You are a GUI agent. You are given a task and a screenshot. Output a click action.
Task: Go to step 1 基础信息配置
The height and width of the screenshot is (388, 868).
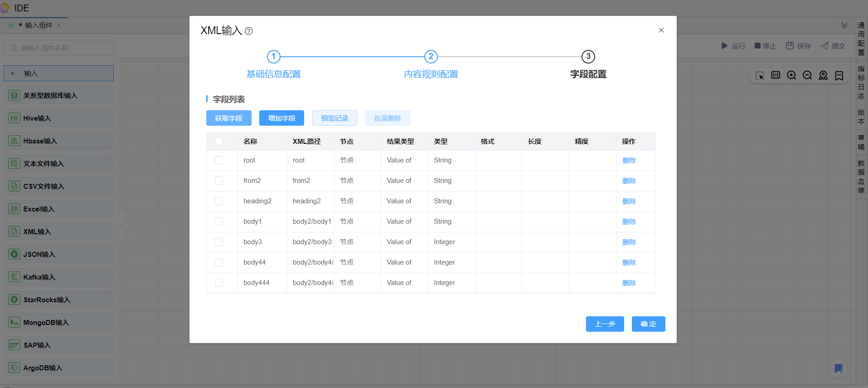tap(273, 57)
